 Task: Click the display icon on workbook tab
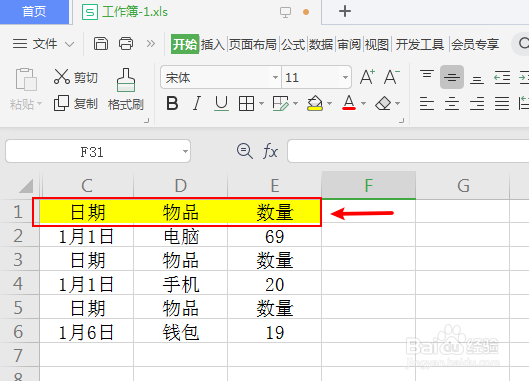point(285,12)
